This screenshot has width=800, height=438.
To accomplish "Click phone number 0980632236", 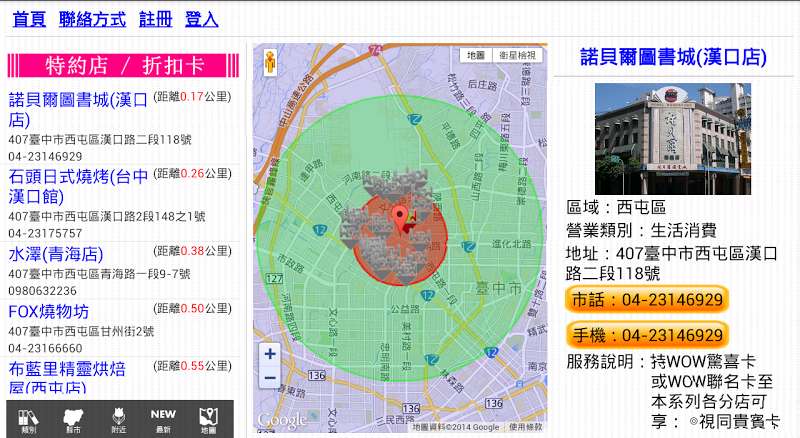I will [42, 291].
